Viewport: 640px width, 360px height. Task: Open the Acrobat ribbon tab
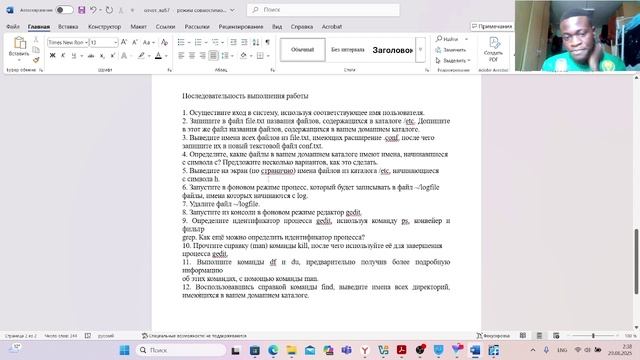click(332, 27)
